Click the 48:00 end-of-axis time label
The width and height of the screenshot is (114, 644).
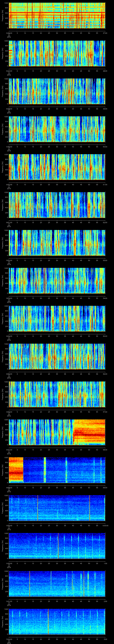point(105,71)
